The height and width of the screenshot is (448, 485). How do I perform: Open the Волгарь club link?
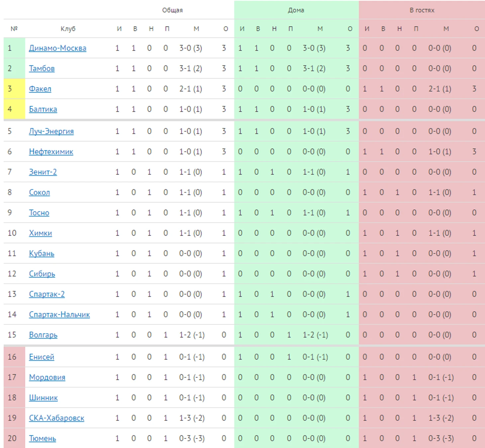[43, 335]
